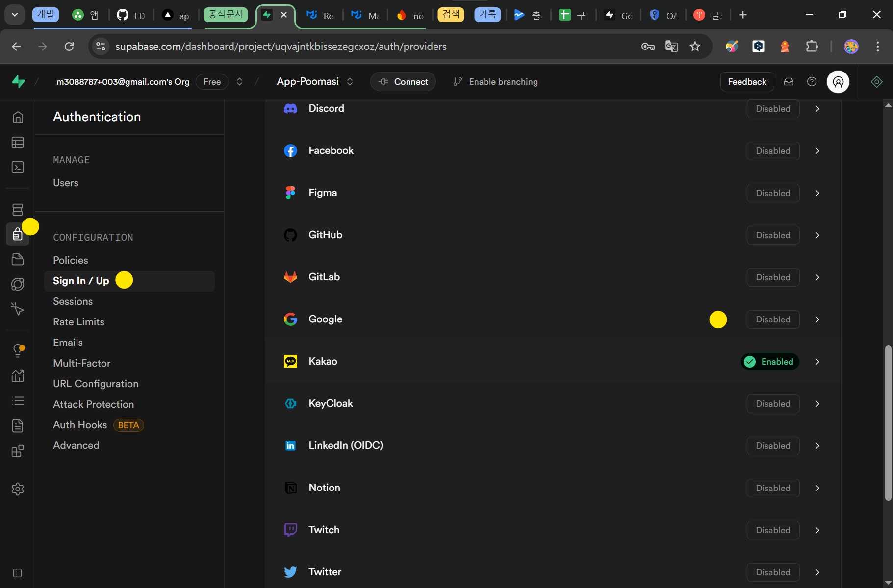Click the Free plan badge
893x588 pixels.
[212, 82]
